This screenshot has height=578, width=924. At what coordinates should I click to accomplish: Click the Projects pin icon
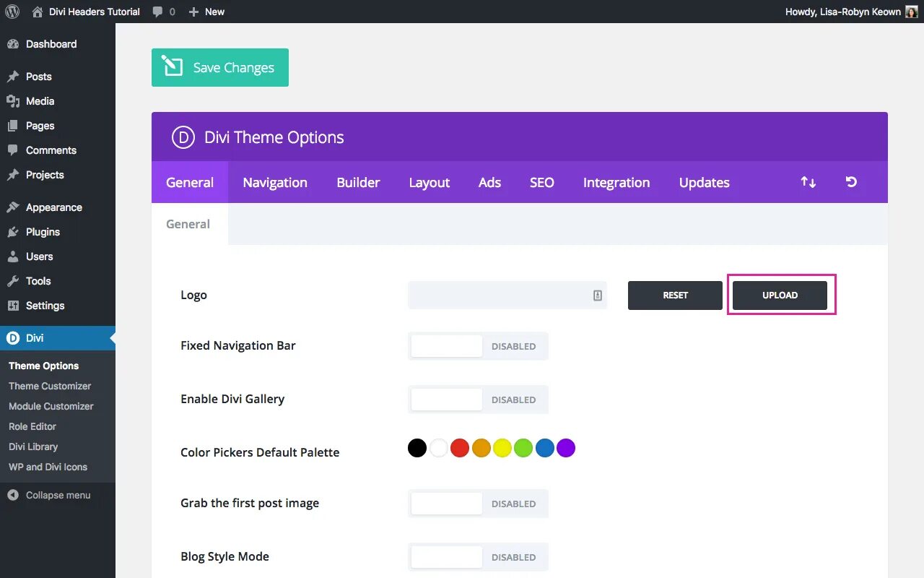[13, 175]
